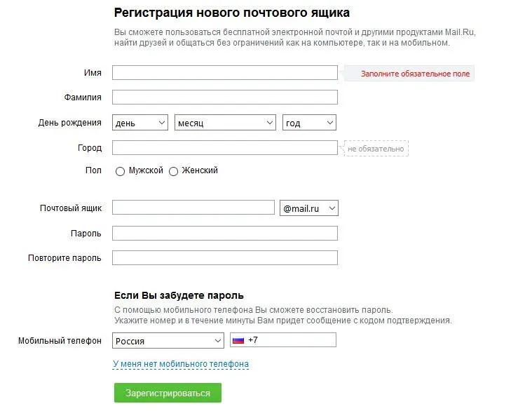The image size is (532, 411).
Task: Click the Зарегистрироваться button
Action: click(168, 393)
